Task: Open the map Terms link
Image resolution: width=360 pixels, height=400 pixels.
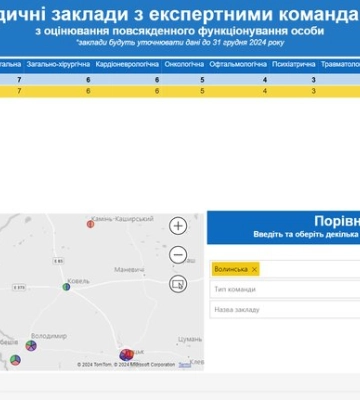Action: click(x=184, y=365)
